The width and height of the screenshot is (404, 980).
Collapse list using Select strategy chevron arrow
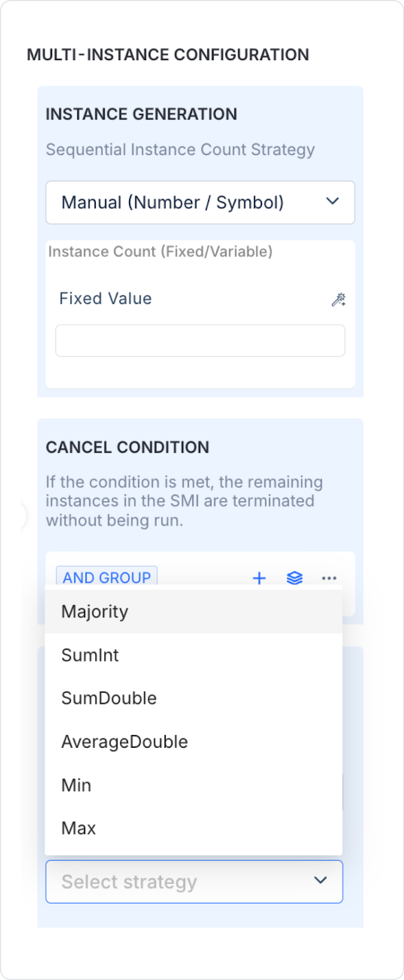click(x=320, y=880)
